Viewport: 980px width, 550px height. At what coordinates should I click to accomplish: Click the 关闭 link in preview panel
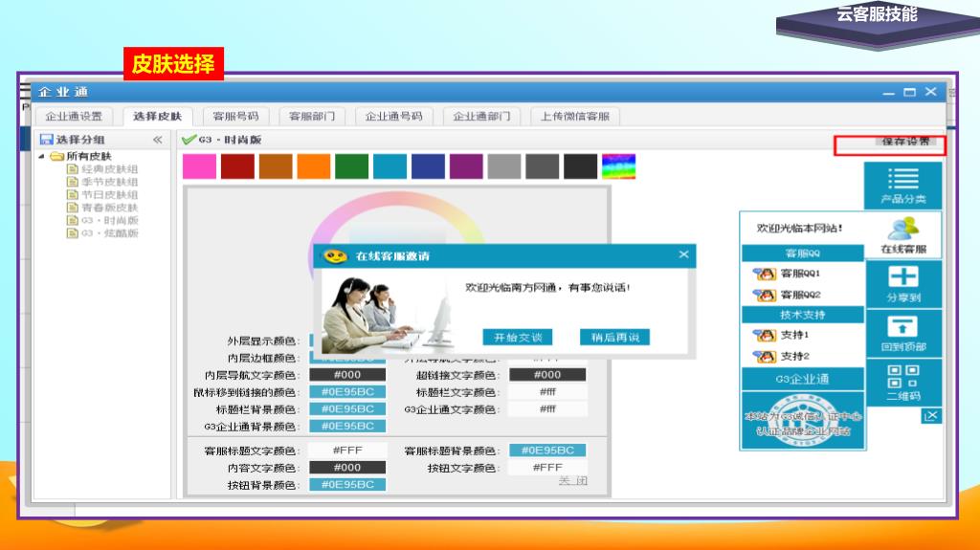coord(573,480)
